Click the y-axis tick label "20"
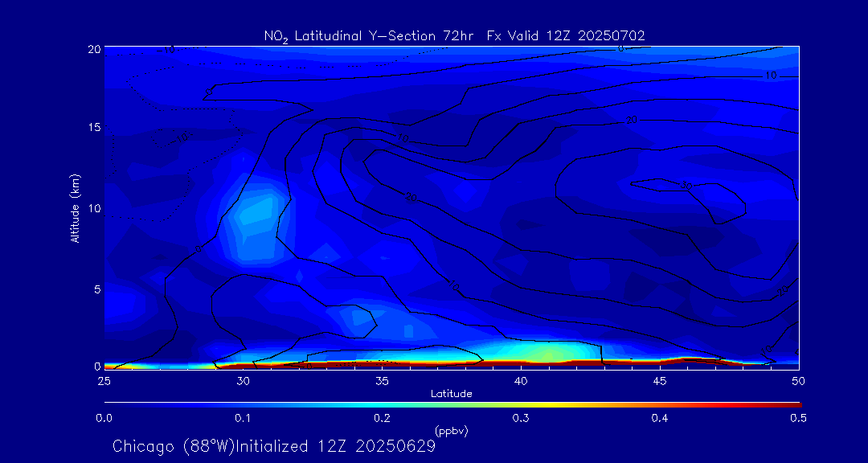The width and height of the screenshot is (868, 463). tap(94, 49)
